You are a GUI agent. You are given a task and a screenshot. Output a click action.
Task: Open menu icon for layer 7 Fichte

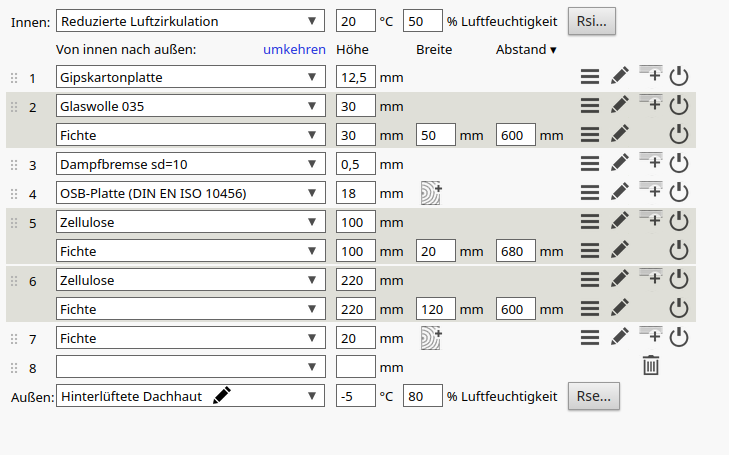point(590,337)
